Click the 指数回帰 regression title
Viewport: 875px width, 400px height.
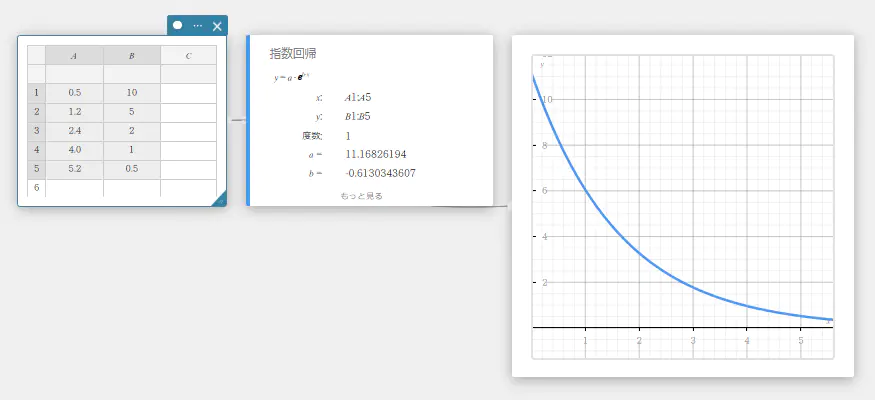click(x=293, y=53)
